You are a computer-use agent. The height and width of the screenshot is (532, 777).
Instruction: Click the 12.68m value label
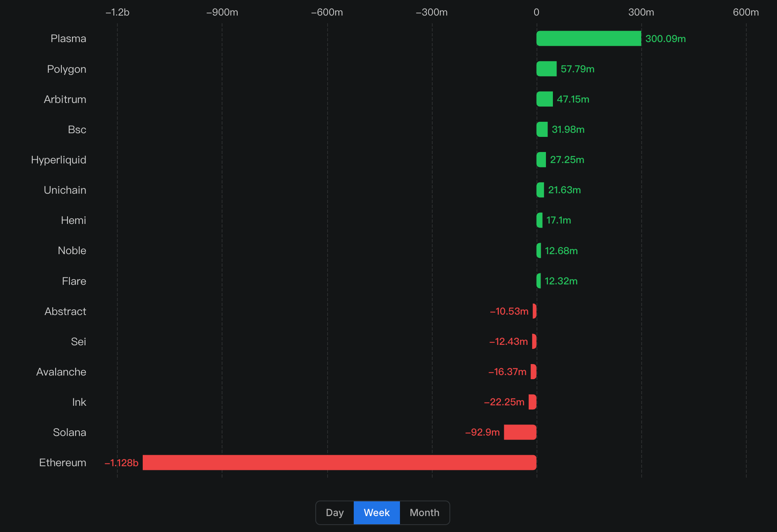coord(561,250)
